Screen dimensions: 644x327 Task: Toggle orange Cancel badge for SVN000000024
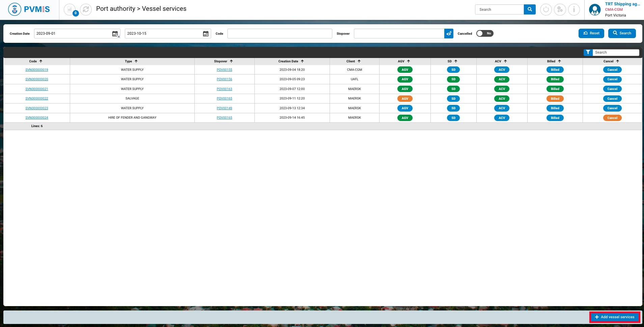[x=612, y=118]
